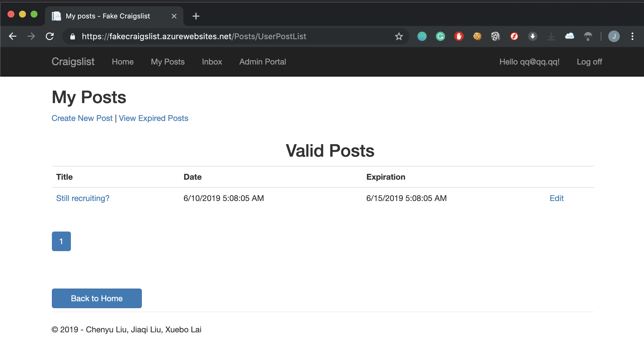Open the AdBlock stop-hand extension

coord(459,36)
